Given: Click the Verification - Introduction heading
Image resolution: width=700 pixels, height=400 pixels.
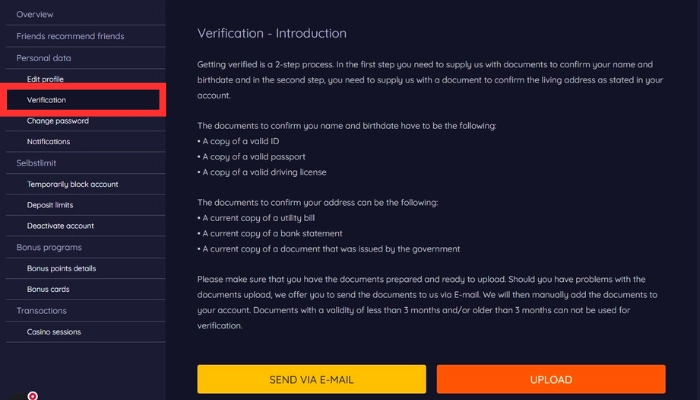Looking at the screenshot, I should click(x=272, y=33).
